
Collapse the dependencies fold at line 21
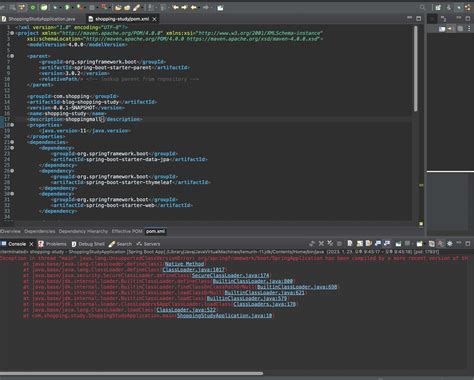[12, 142]
